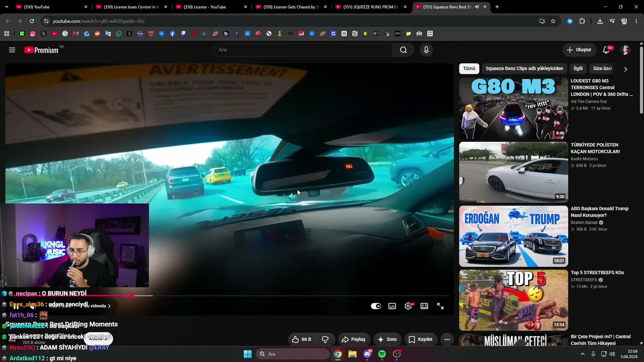Viewport: 644px width, 362px height.
Task: Select the 'İlgili' filter chip
Action: [578, 68]
